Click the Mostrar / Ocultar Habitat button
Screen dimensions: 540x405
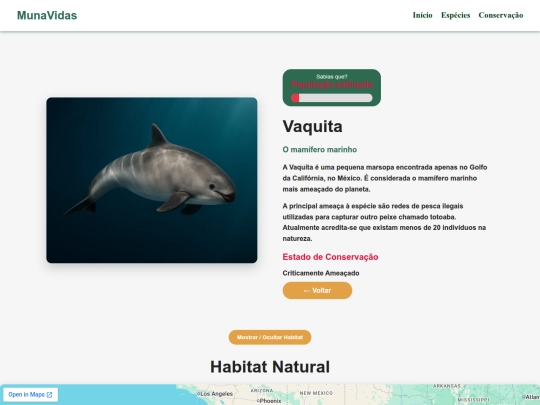click(270, 337)
